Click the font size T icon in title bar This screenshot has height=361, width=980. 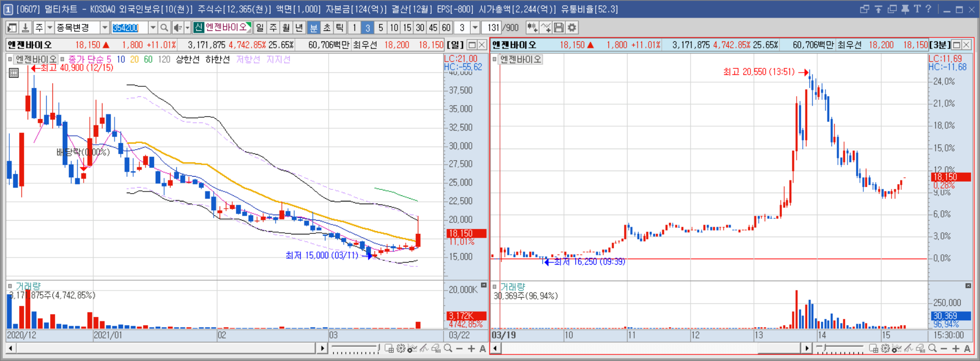(x=917, y=9)
